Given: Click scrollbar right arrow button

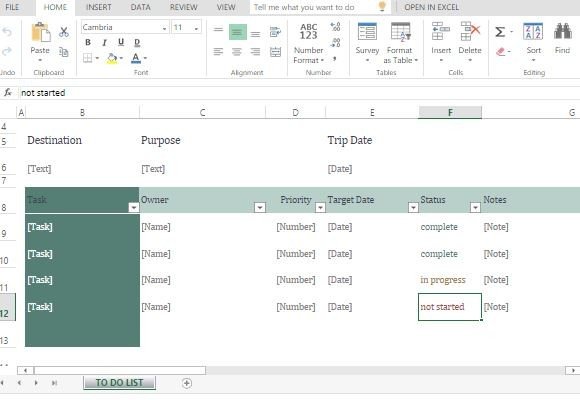Looking at the screenshot, I should (x=573, y=370).
